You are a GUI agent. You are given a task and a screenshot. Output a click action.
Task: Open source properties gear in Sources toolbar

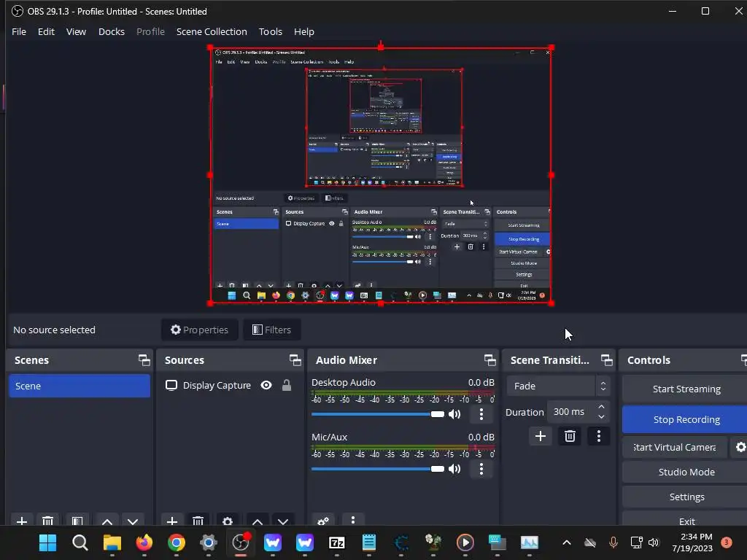pyautogui.click(x=228, y=521)
